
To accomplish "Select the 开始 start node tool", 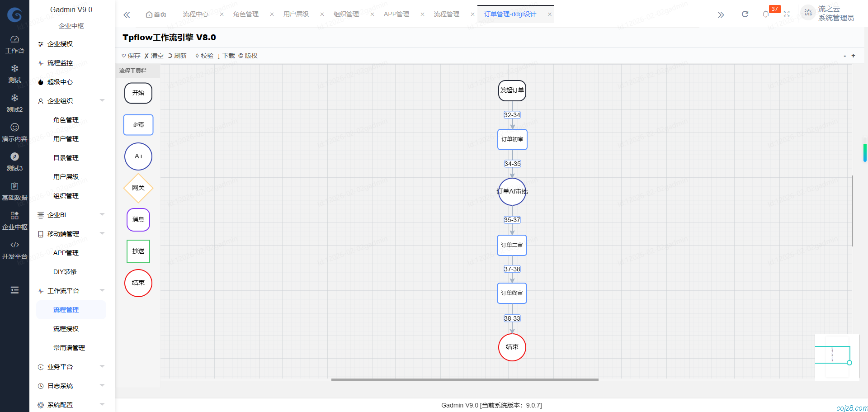I will (x=138, y=93).
